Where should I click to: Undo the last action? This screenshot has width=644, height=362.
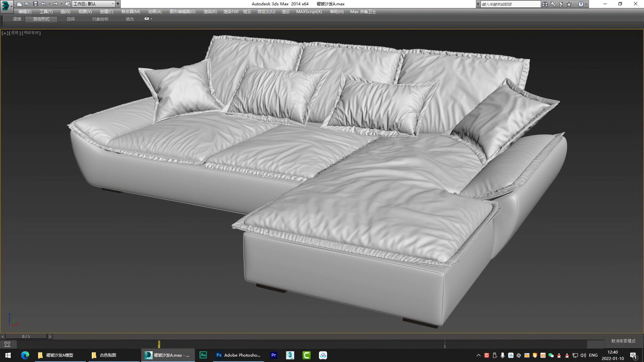(x=44, y=4)
